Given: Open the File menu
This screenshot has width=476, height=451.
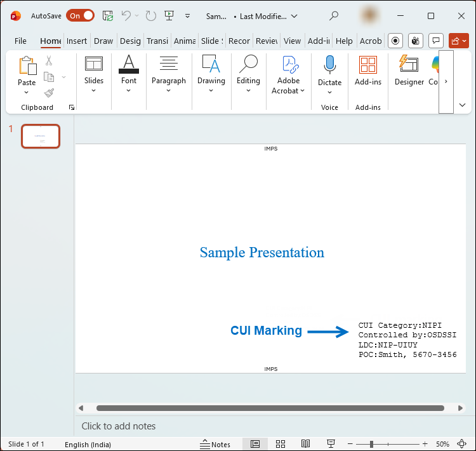Looking at the screenshot, I should point(20,41).
